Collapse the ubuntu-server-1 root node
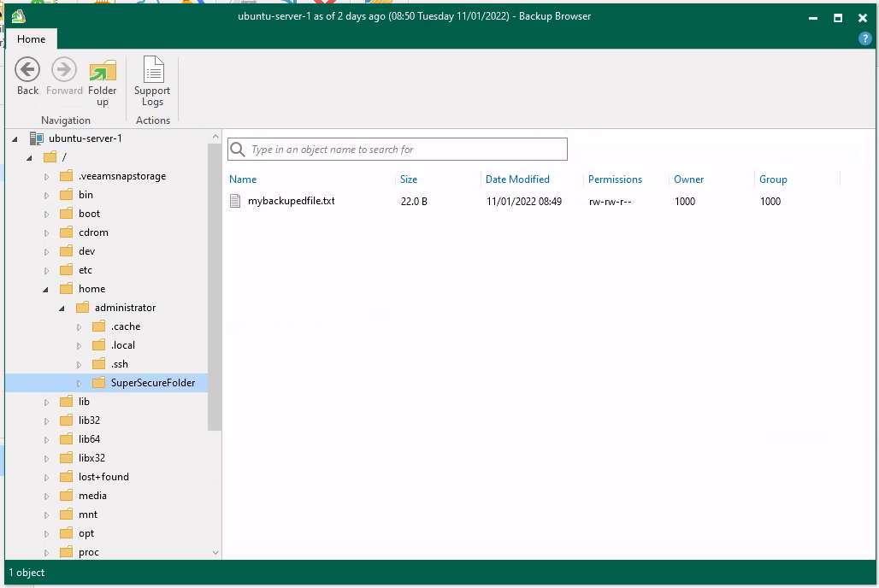The image size is (879, 588). [15, 139]
